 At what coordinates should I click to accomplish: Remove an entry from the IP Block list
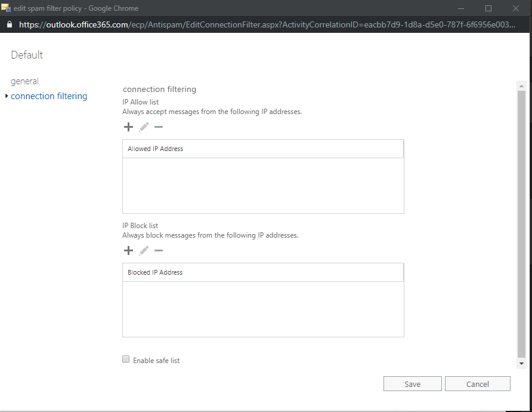pyautogui.click(x=158, y=250)
